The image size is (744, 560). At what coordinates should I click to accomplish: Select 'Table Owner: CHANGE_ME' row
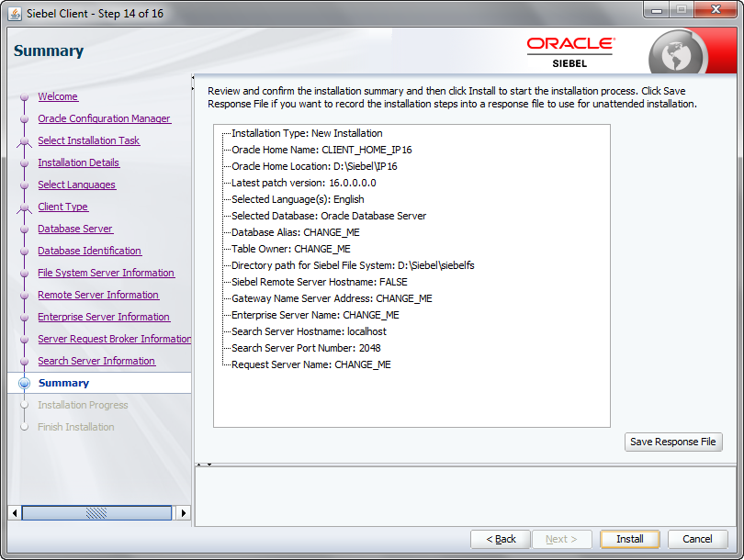point(291,250)
